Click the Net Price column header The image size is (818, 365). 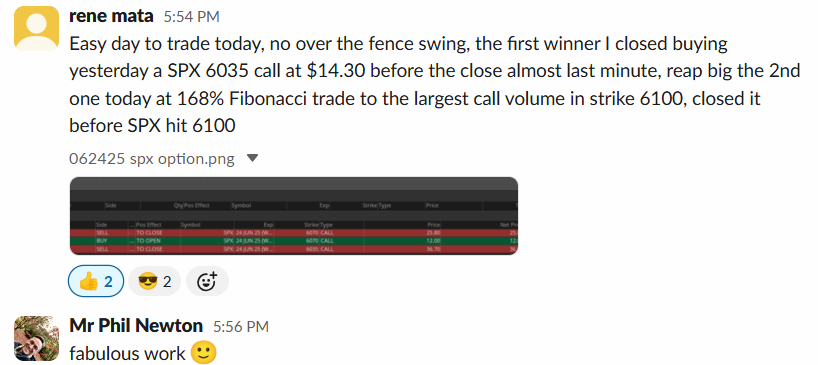[x=508, y=225]
